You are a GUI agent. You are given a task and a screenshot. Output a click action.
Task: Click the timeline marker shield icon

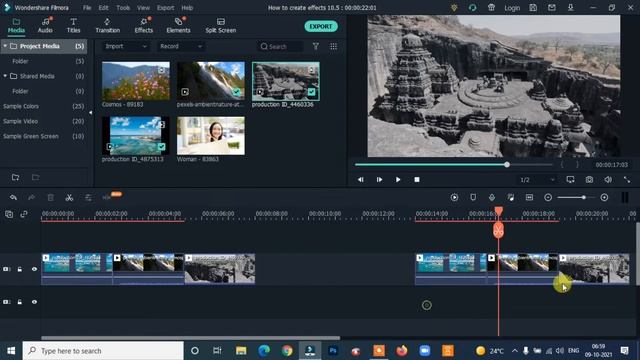[x=473, y=198]
